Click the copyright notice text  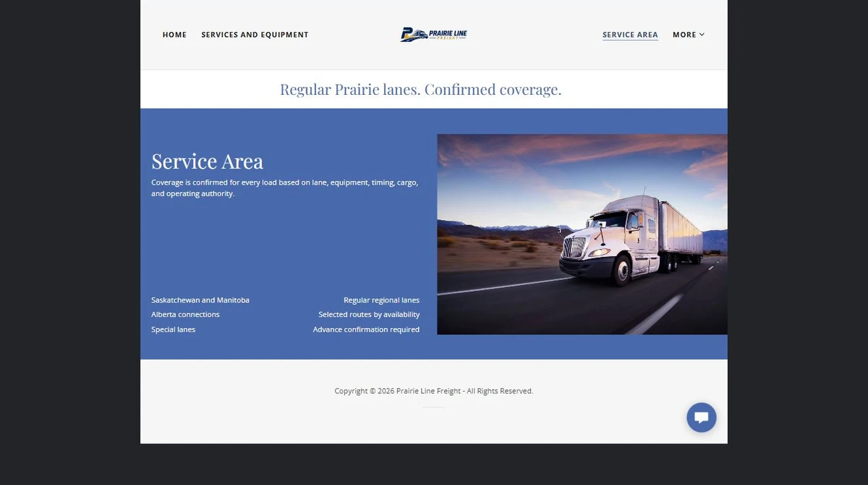point(434,391)
